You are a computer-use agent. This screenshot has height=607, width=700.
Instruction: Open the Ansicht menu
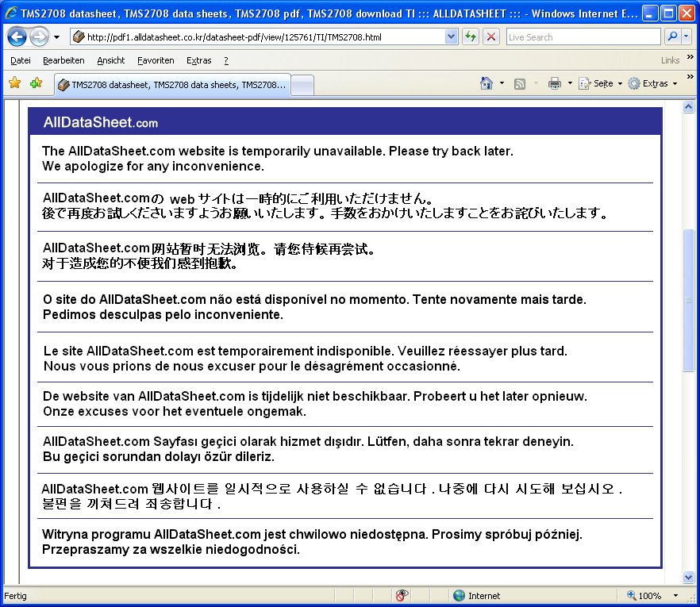pyautogui.click(x=111, y=60)
